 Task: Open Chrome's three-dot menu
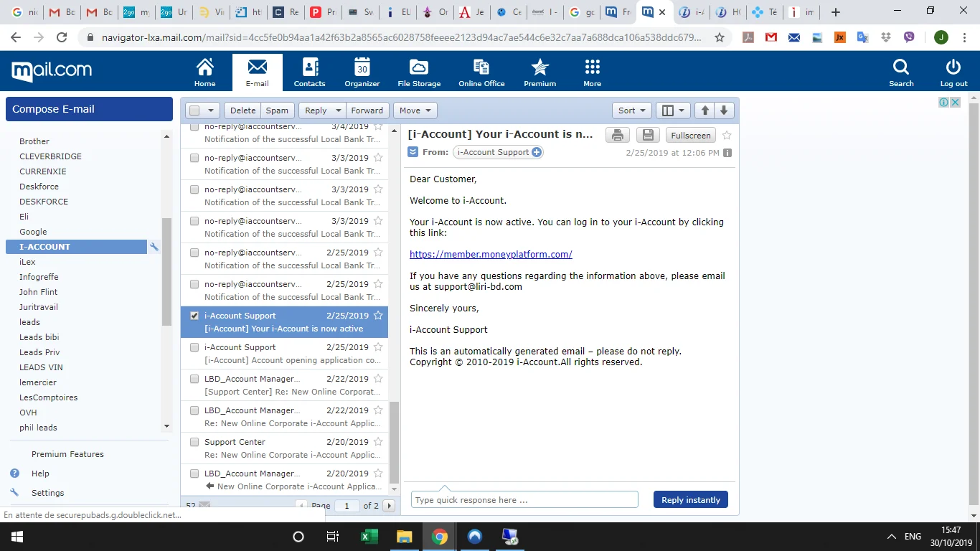tap(964, 37)
